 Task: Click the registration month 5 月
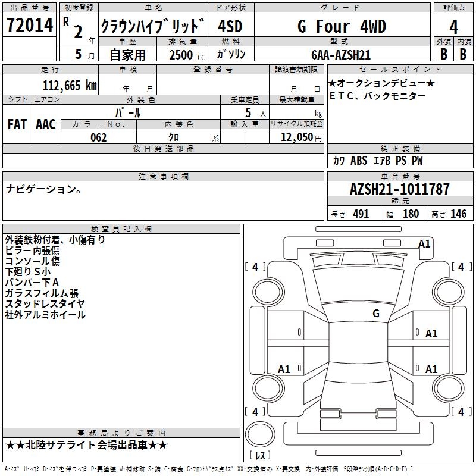tap(84, 54)
